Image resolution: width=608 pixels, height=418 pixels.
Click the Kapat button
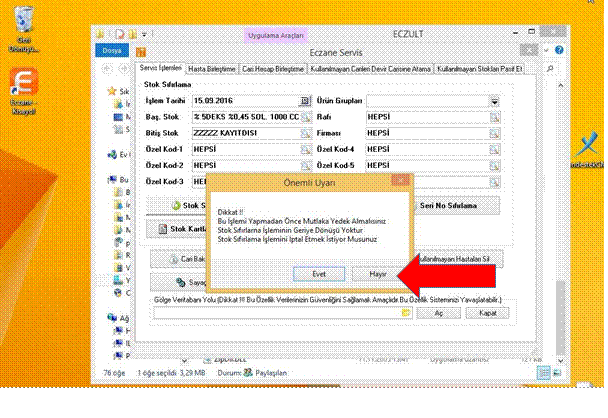click(487, 312)
